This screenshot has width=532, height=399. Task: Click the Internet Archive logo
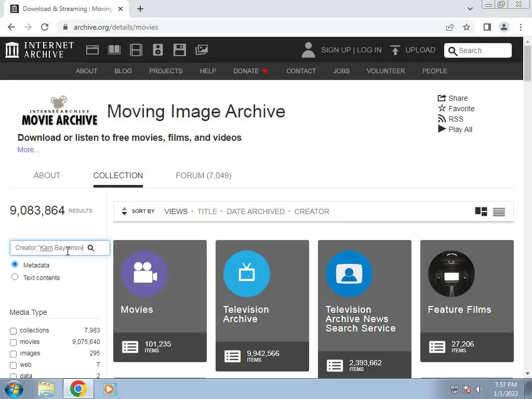point(39,50)
